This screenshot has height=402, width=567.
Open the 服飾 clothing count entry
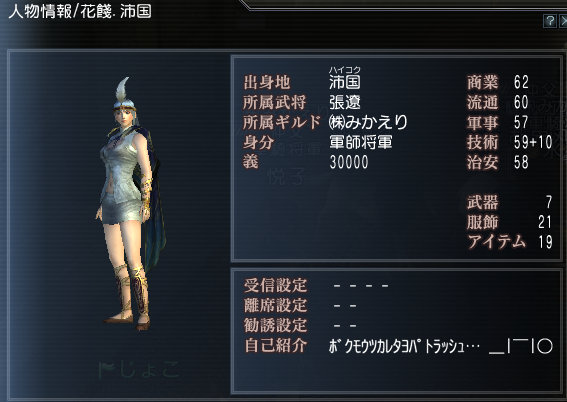[x=510, y=222]
